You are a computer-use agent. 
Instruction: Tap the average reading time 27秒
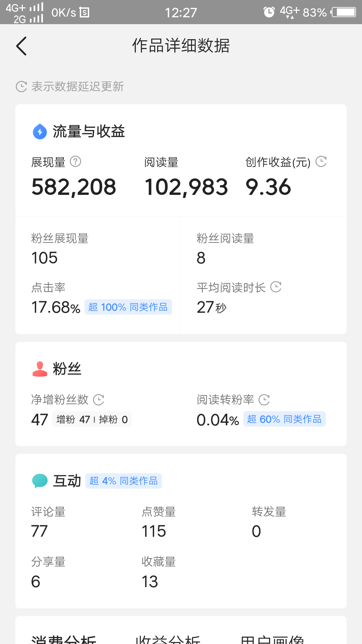[212, 307]
